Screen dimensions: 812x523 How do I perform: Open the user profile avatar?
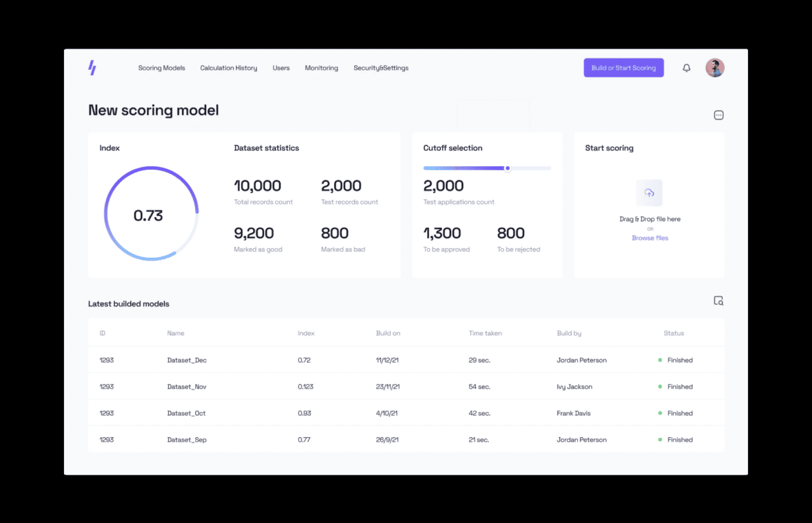tap(715, 68)
